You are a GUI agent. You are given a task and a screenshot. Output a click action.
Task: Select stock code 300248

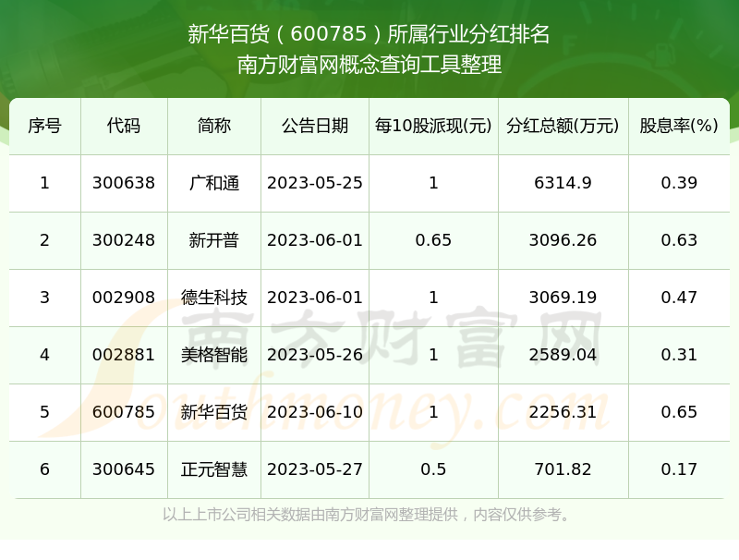(124, 240)
